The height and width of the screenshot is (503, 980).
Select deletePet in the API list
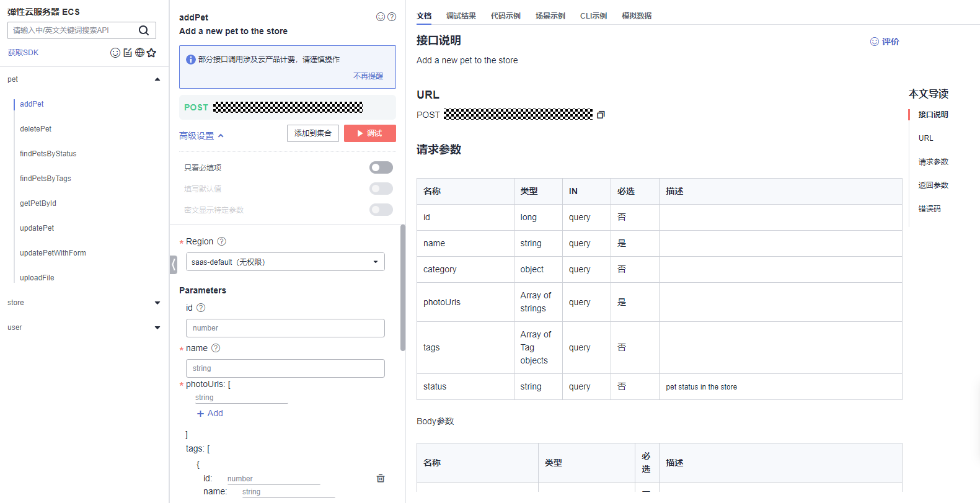point(35,129)
